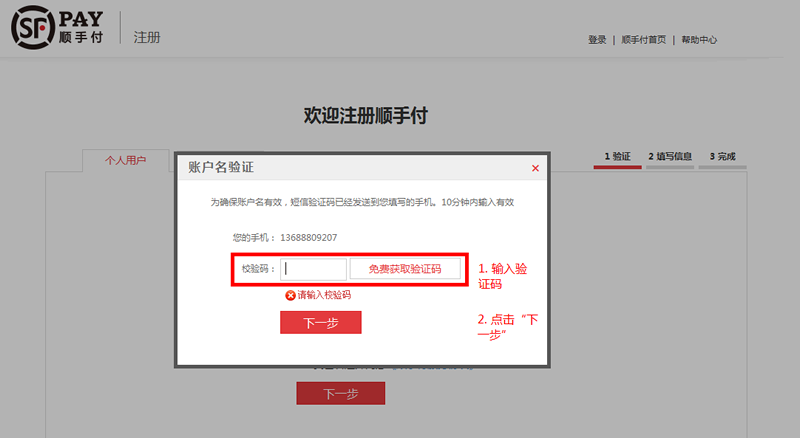Go to 顺手付首页 link
The width and height of the screenshot is (800, 438).
coord(643,40)
